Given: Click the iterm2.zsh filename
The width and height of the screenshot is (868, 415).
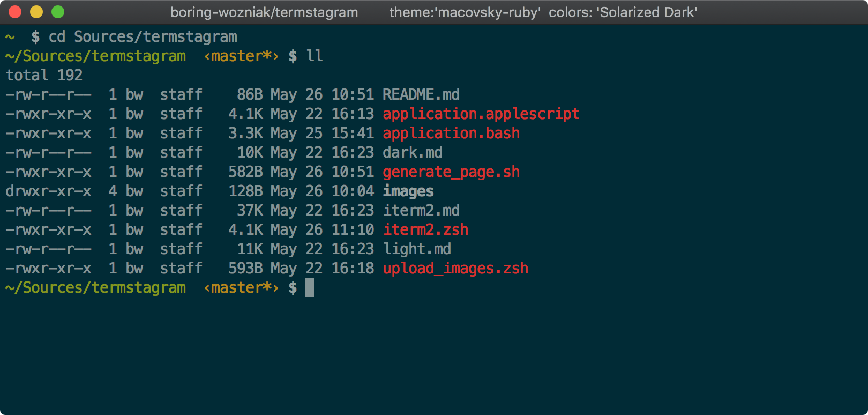Looking at the screenshot, I should [425, 230].
